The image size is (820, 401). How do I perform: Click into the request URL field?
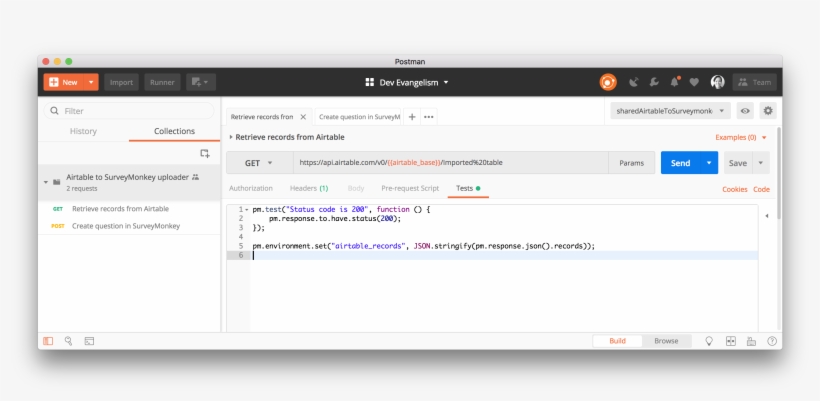pos(451,163)
